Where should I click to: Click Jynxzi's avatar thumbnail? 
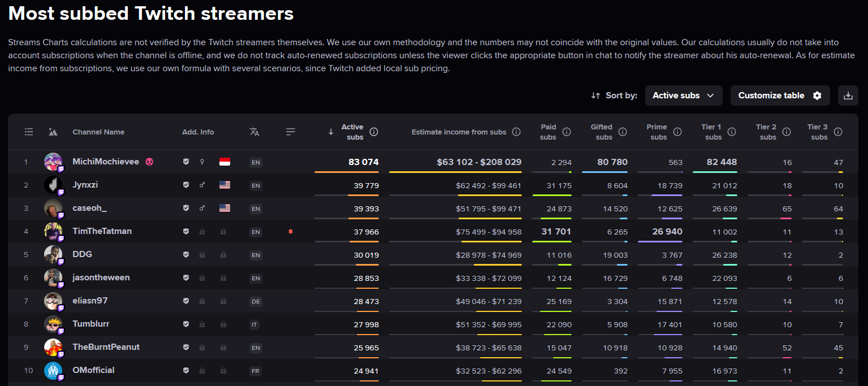pos(53,185)
